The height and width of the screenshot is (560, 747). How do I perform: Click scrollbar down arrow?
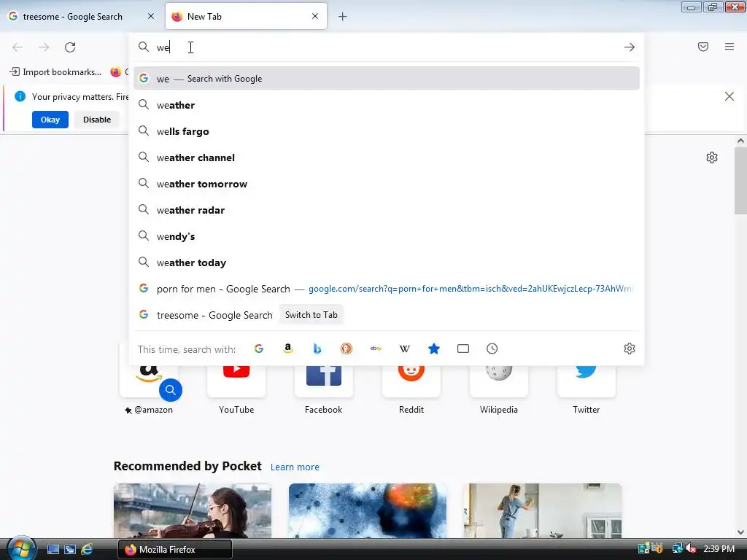740,532
